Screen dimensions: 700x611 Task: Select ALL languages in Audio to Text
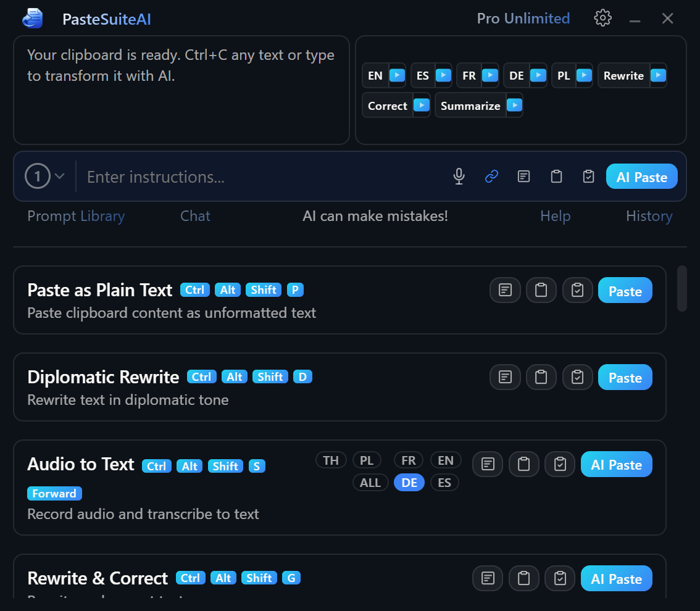coord(370,483)
